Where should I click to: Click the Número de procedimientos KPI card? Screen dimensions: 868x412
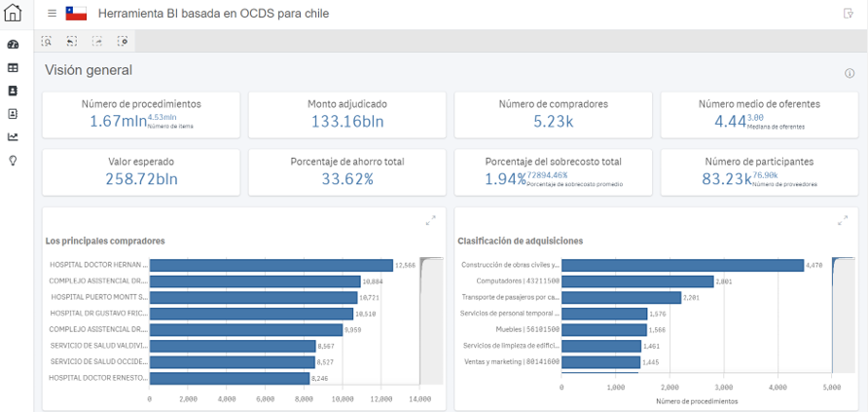point(142,113)
